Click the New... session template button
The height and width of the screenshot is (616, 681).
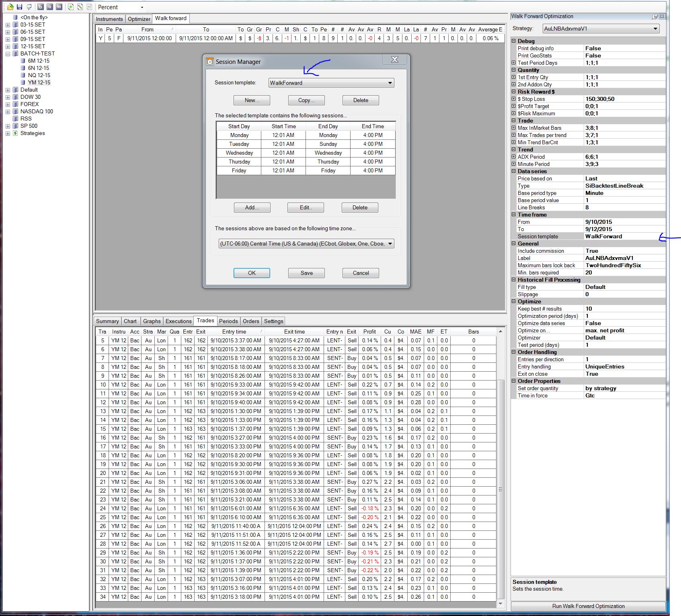[252, 100]
